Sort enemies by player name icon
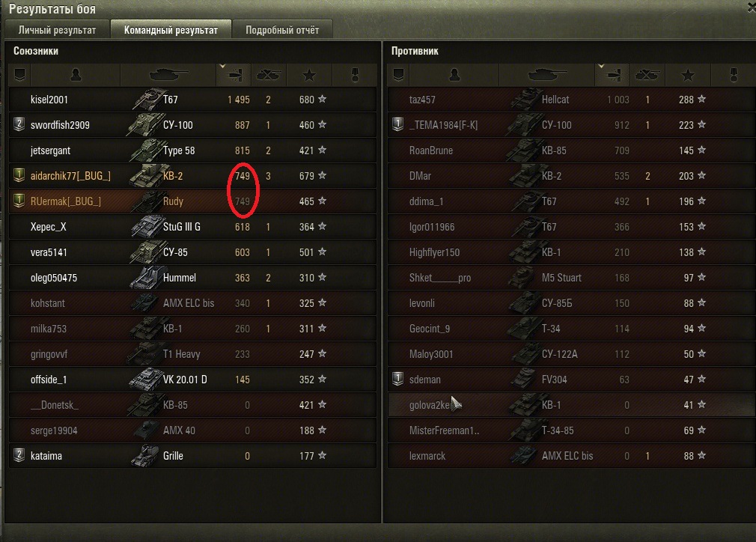Screen dimensions: 756x542 (454, 75)
